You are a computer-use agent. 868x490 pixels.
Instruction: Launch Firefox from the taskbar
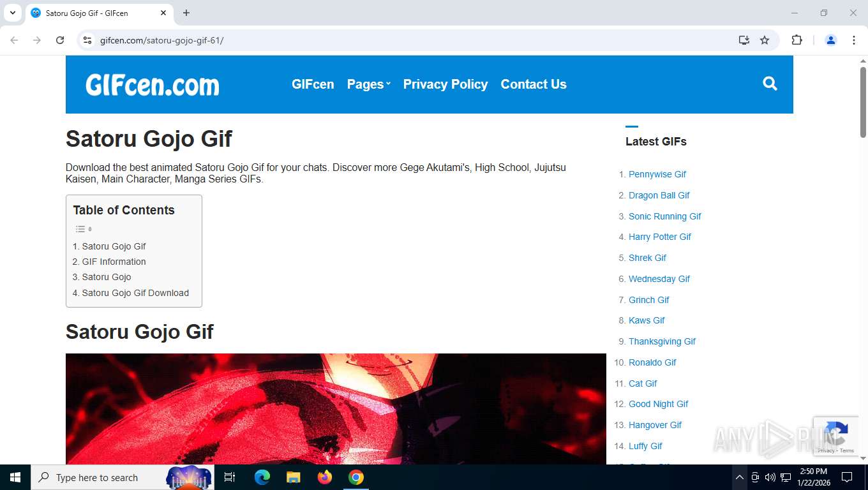point(325,477)
